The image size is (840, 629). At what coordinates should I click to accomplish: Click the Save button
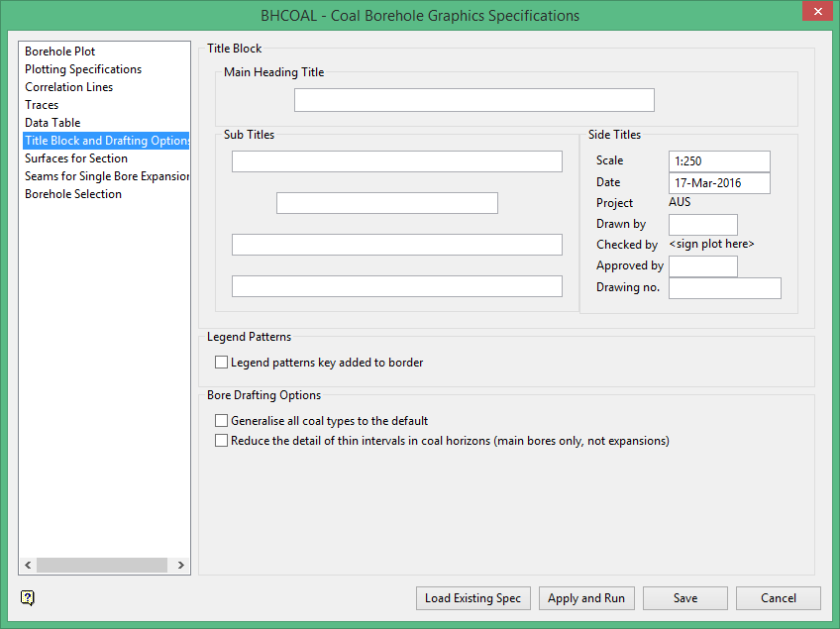(x=684, y=598)
